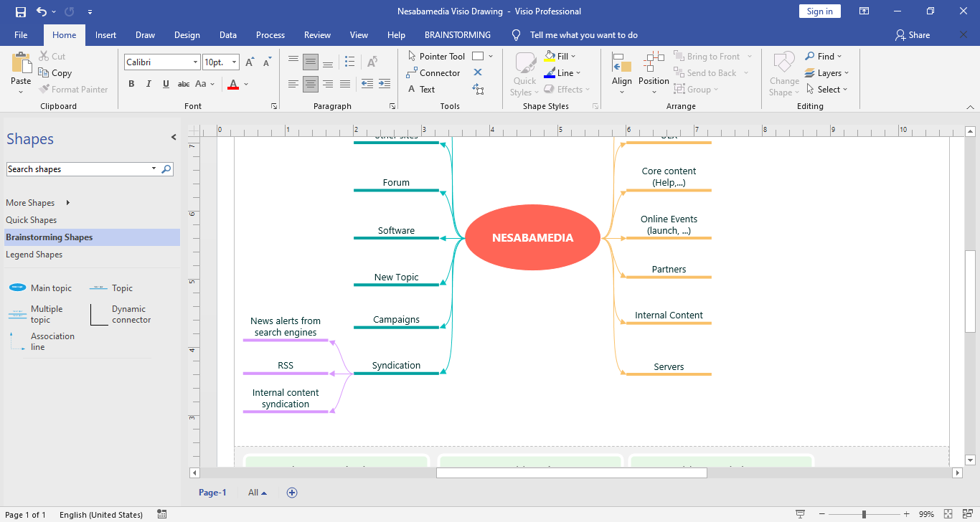980x522 pixels.
Task: Open the BRAINSTORMING ribbon tab
Action: coord(457,35)
